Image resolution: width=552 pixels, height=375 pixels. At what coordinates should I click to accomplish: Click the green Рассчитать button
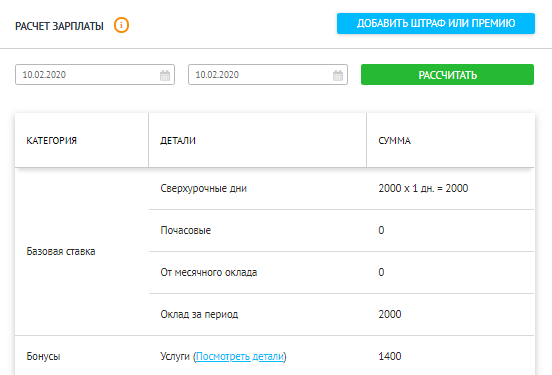pyautogui.click(x=447, y=75)
